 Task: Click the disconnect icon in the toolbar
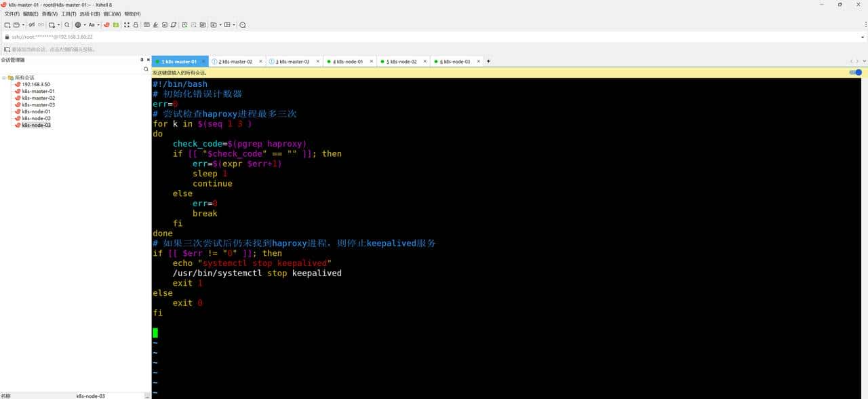click(31, 24)
